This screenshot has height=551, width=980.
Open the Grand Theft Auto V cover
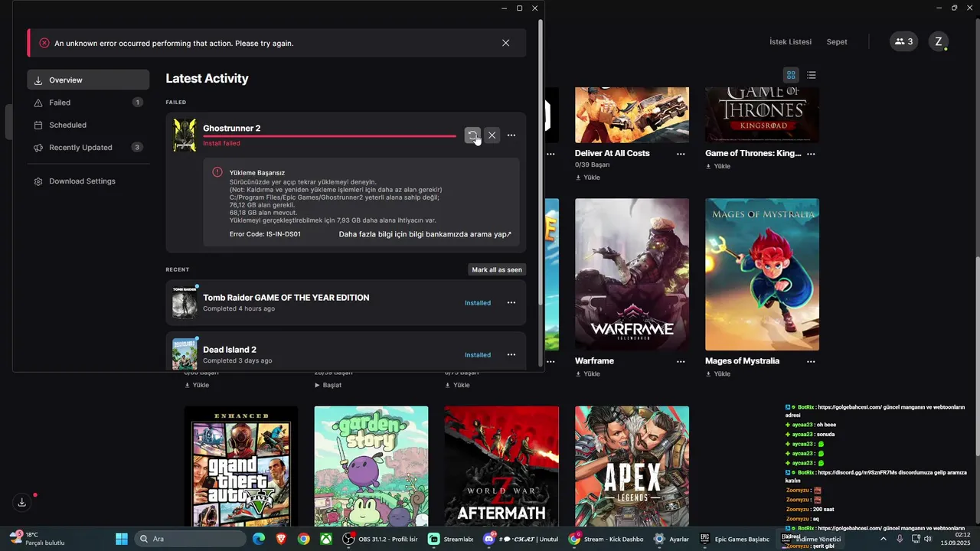point(241,467)
